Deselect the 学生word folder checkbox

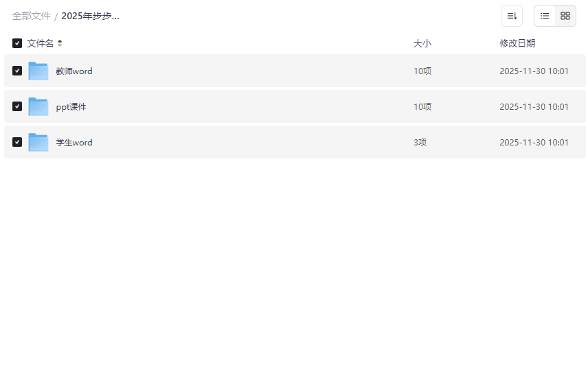pyautogui.click(x=17, y=142)
